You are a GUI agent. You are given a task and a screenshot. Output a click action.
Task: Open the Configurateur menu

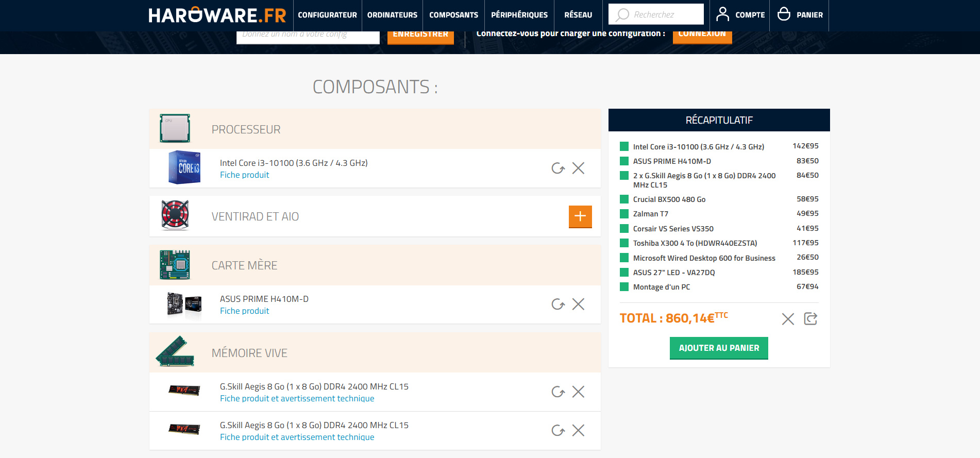click(x=327, y=15)
